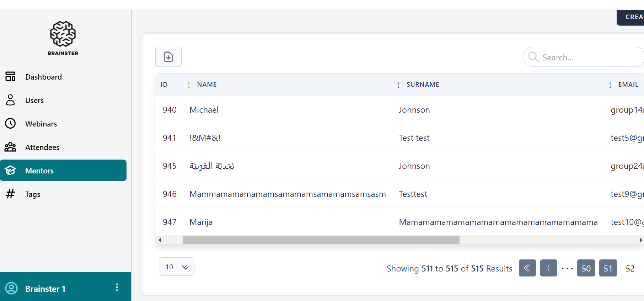Click the Tags hash icon
The width and height of the screenshot is (644, 301).
pos(10,194)
